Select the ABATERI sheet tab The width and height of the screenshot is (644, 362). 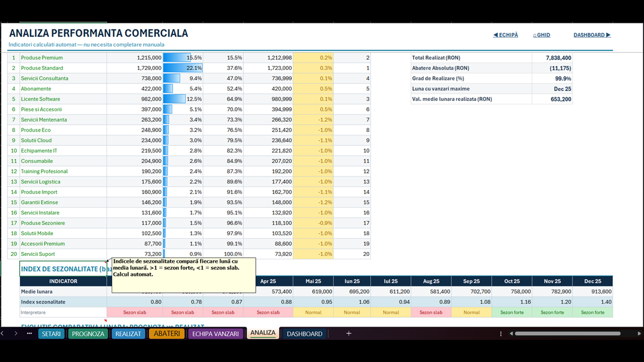(x=167, y=334)
